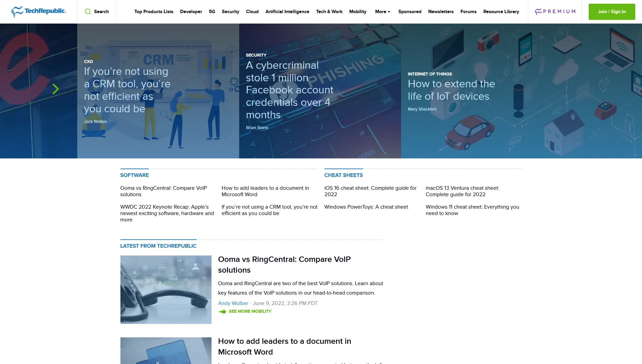
Task: Expand the More navigation dropdown
Action: [382, 11]
